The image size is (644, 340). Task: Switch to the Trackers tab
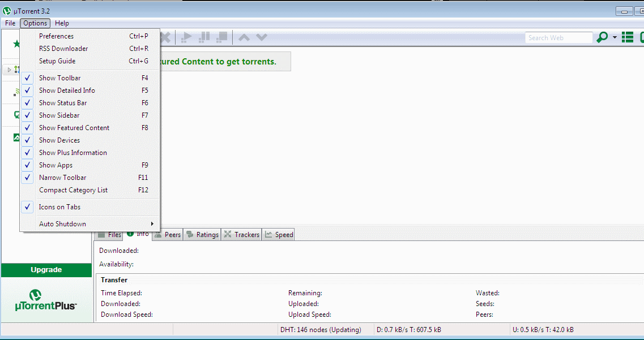pyautogui.click(x=241, y=235)
